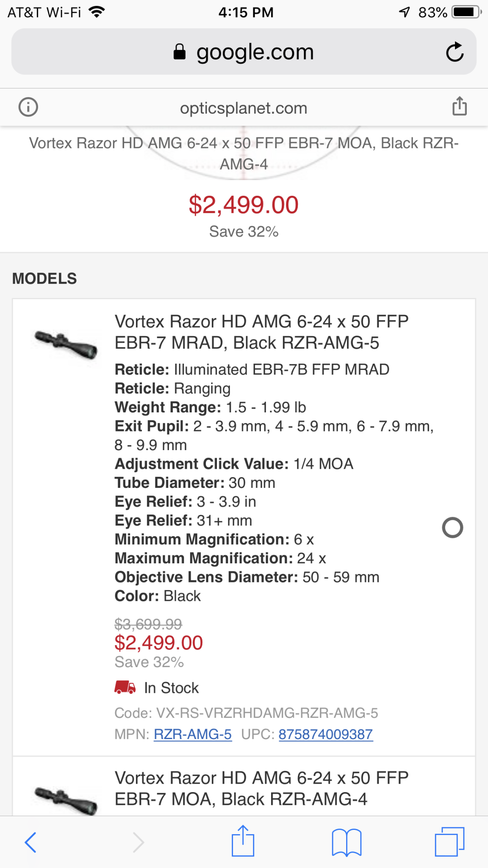Open the Safari share sheet icon
The height and width of the screenshot is (868, 488).
click(x=243, y=841)
